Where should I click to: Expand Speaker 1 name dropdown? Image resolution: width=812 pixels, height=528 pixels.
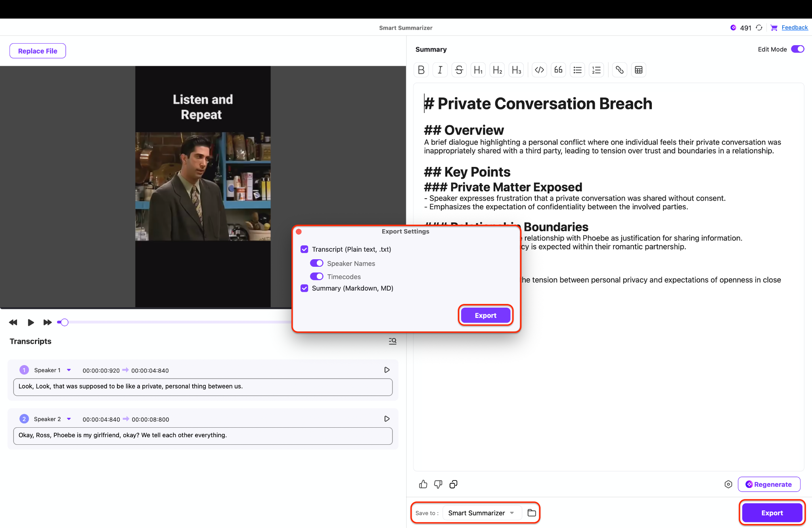(69, 370)
